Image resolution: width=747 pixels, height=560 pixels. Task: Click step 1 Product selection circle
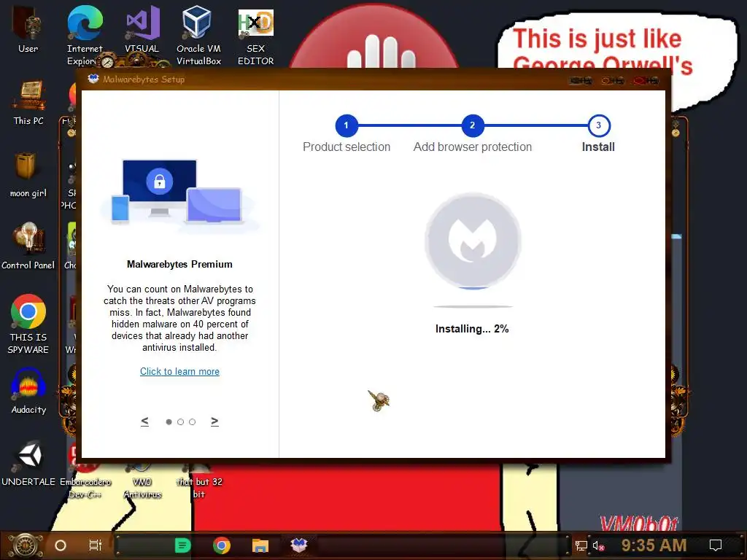[x=347, y=125]
